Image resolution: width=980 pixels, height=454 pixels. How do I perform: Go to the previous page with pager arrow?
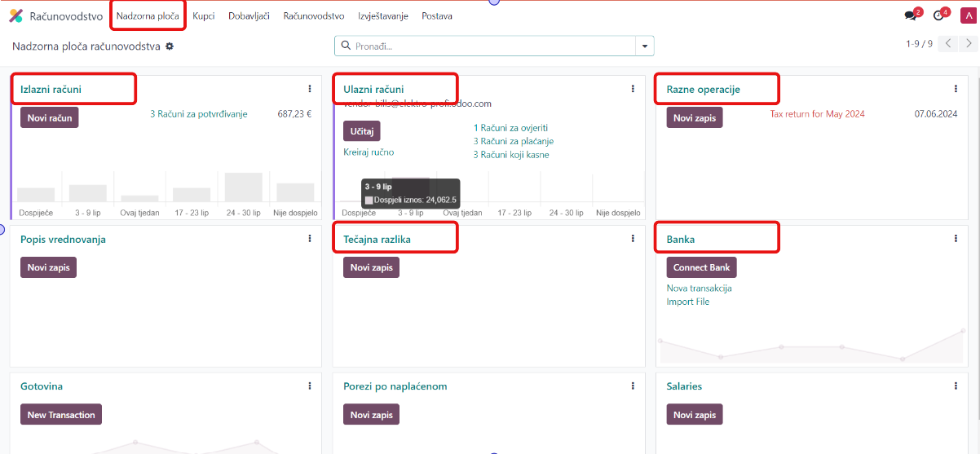[947, 44]
